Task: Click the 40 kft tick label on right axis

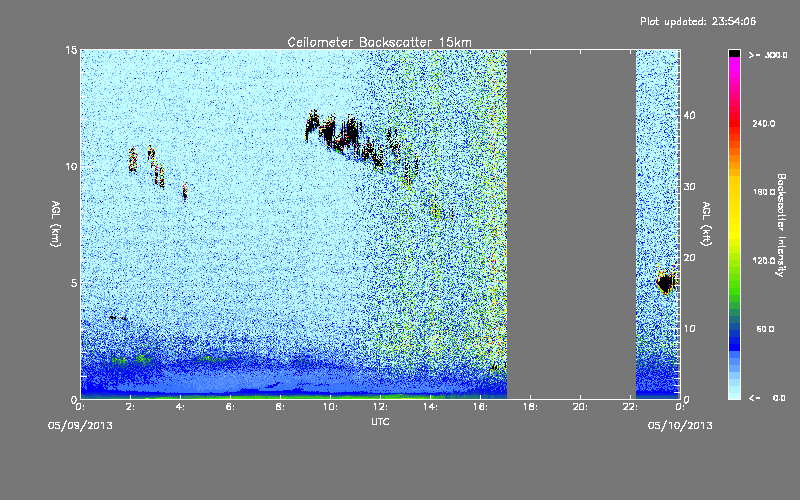Action: [689, 116]
